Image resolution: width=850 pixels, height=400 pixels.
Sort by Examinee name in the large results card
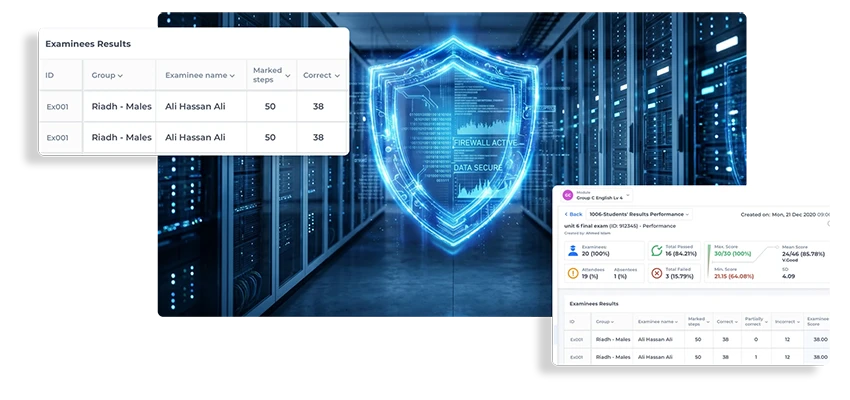point(200,75)
